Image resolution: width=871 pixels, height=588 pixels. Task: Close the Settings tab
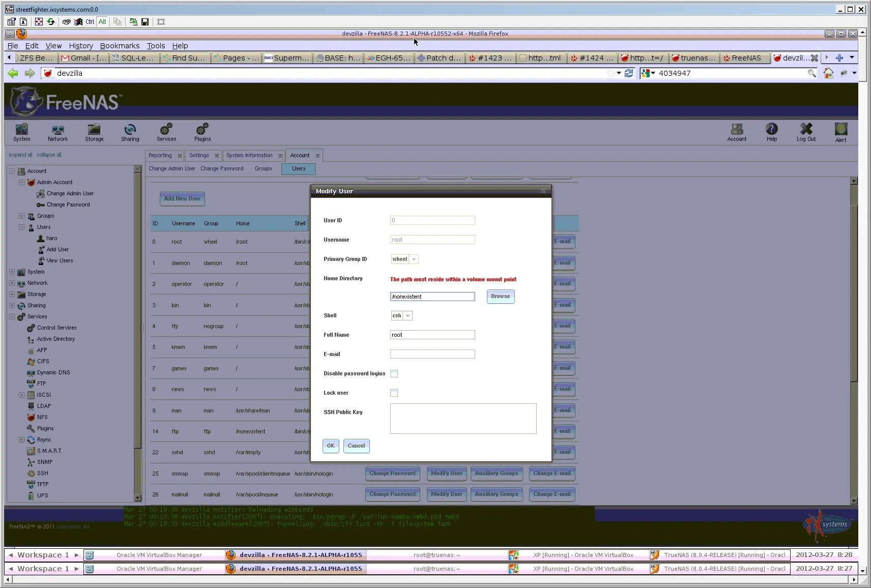pyautogui.click(x=217, y=156)
